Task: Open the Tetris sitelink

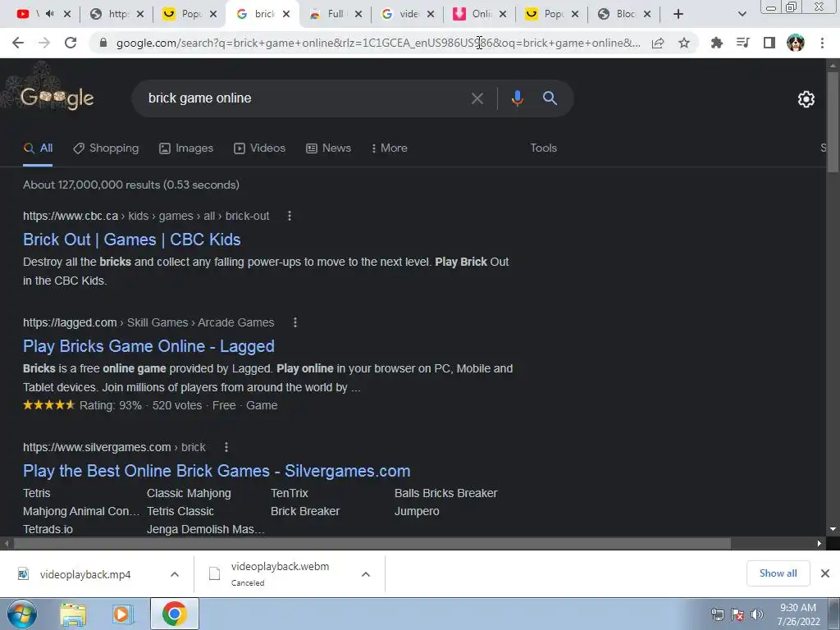Action: coord(36,493)
